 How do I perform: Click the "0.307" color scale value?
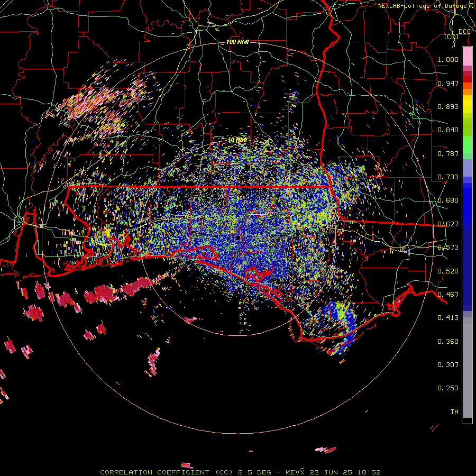(448, 365)
